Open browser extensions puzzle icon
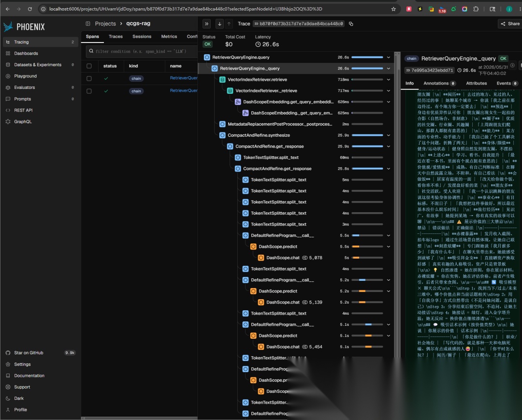The width and height of the screenshot is (522, 420). [476, 9]
